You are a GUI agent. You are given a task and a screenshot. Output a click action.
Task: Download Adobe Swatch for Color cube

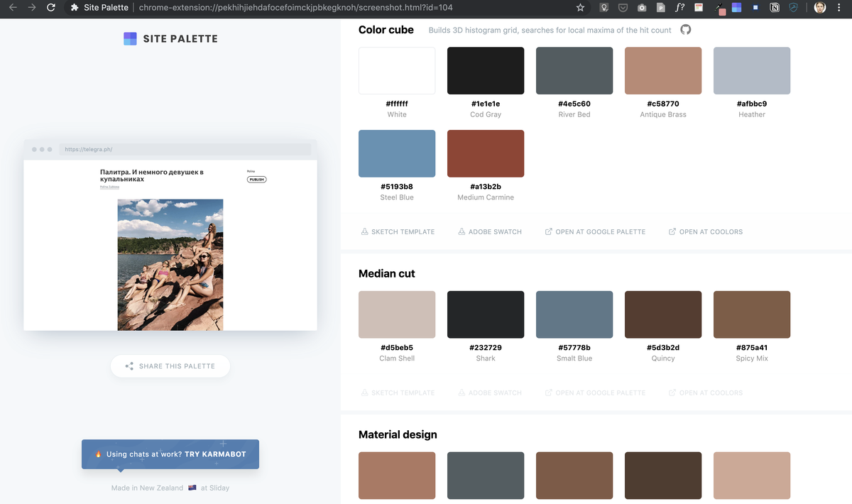pos(490,231)
